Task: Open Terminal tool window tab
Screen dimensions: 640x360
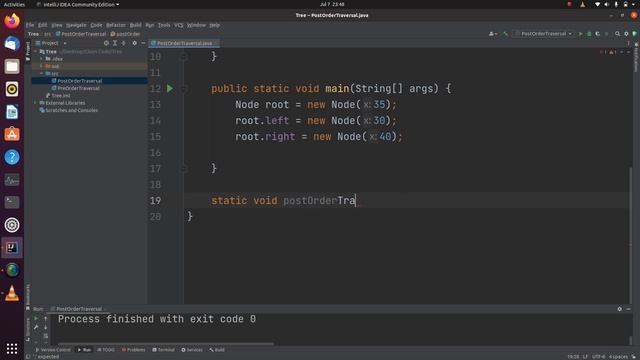Action: tap(163, 350)
